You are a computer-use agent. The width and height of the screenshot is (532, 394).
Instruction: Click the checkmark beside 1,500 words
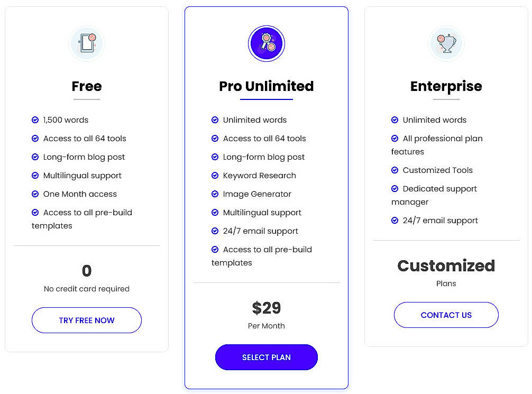click(35, 120)
